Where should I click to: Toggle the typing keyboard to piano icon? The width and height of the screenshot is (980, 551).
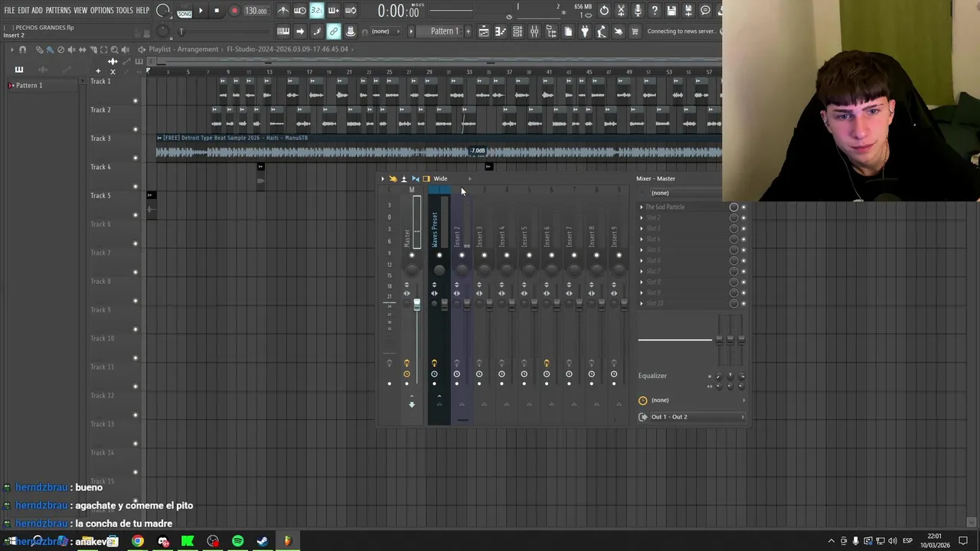click(283, 31)
